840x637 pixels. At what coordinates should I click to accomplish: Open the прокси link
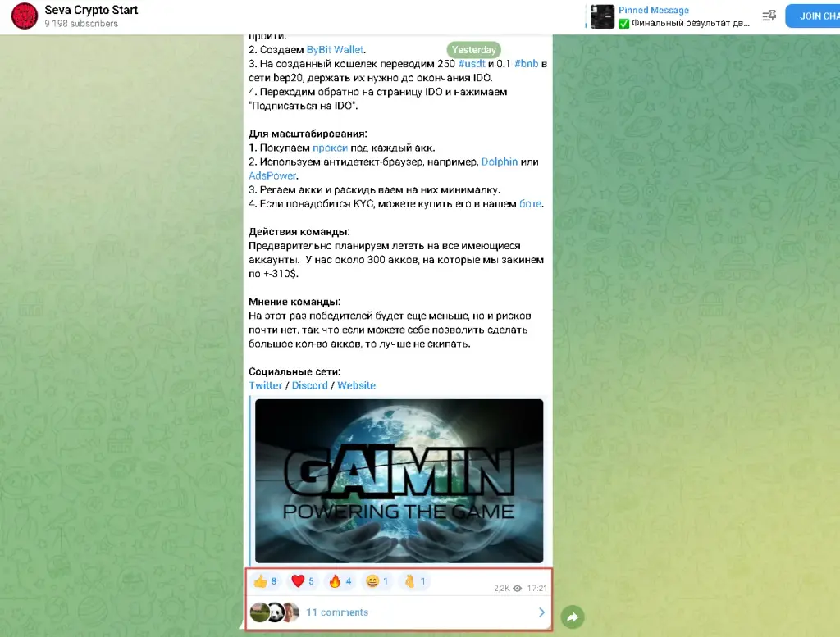click(x=330, y=148)
